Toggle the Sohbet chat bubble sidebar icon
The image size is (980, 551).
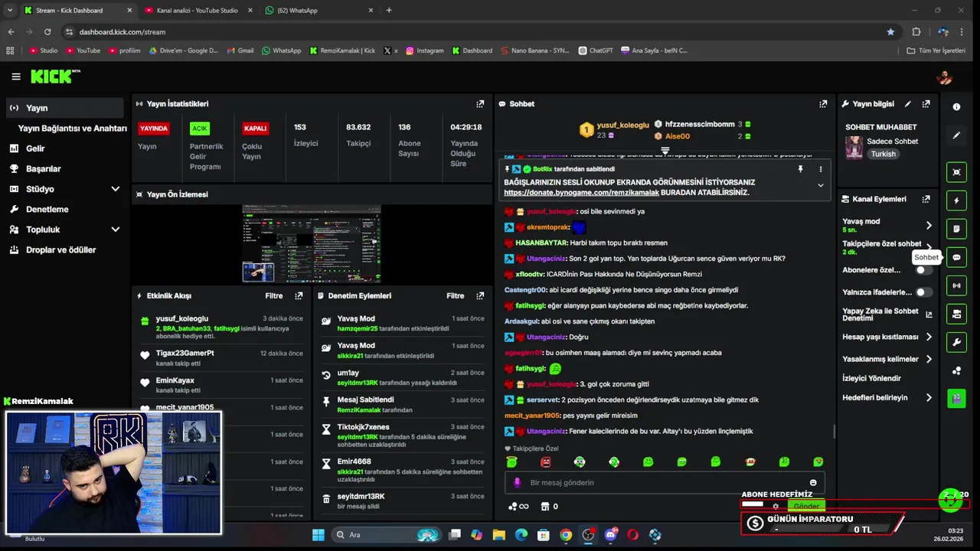click(x=956, y=258)
